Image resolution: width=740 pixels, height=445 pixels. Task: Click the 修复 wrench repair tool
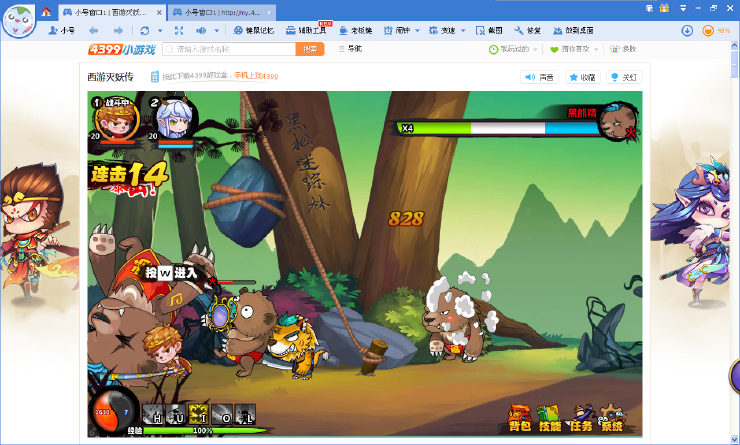tap(527, 30)
